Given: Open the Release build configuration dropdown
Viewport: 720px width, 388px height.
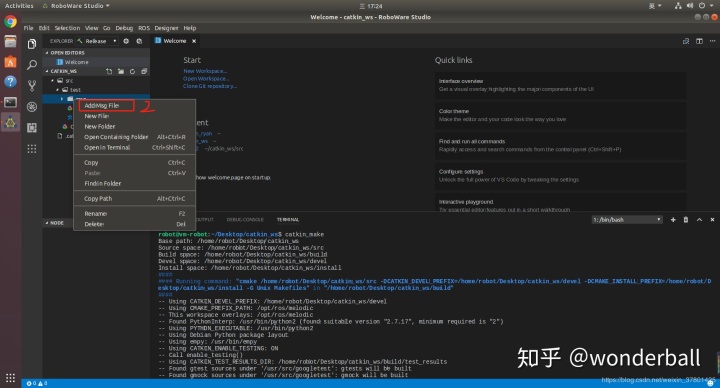Looking at the screenshot, I should coord(101,41).
